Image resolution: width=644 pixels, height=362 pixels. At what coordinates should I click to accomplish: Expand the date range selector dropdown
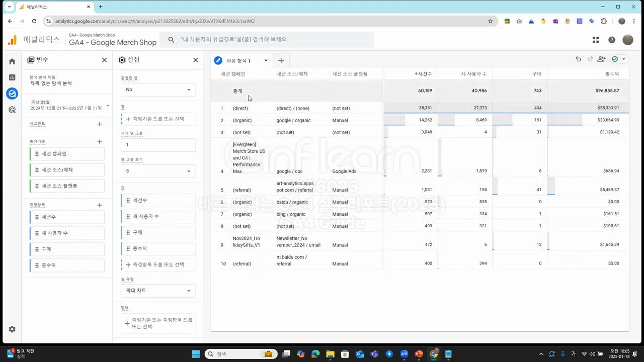coord(108,106)
